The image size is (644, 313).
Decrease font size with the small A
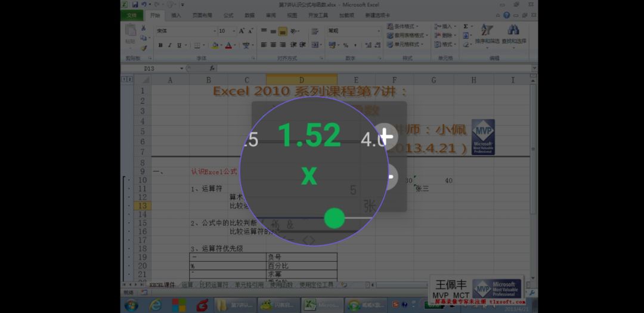click(250, 31)
